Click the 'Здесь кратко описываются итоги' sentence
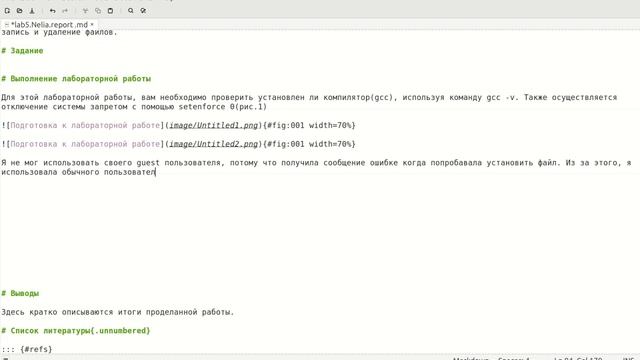Viewport: 640px width, 360px height. click(x=118, y=312)
